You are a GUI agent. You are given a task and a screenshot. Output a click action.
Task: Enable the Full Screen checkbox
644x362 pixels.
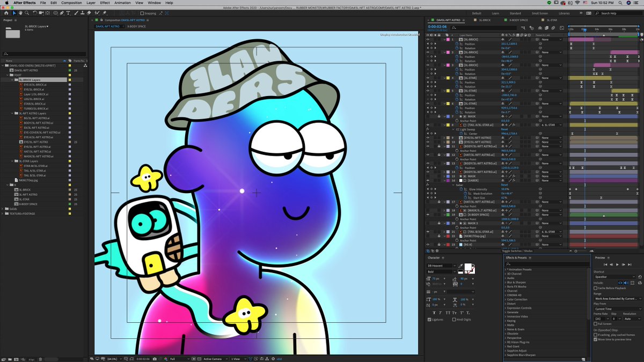(x=595, y=324)
